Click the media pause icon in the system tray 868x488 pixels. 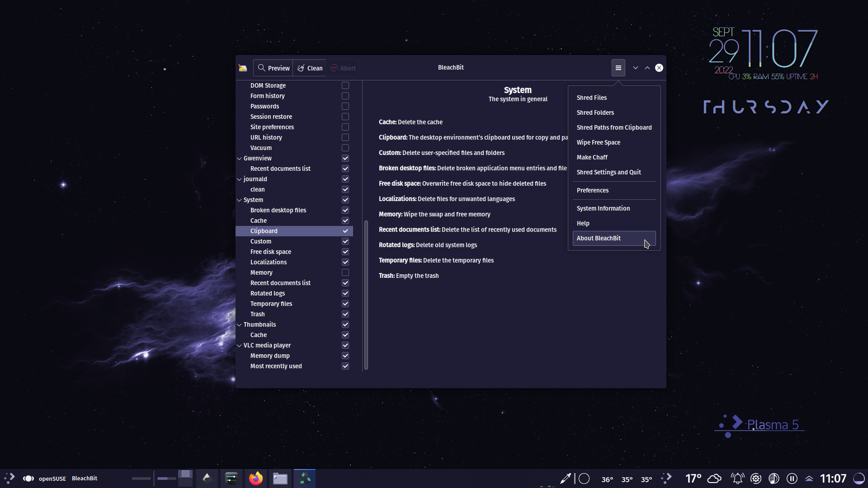pos(792,479)
